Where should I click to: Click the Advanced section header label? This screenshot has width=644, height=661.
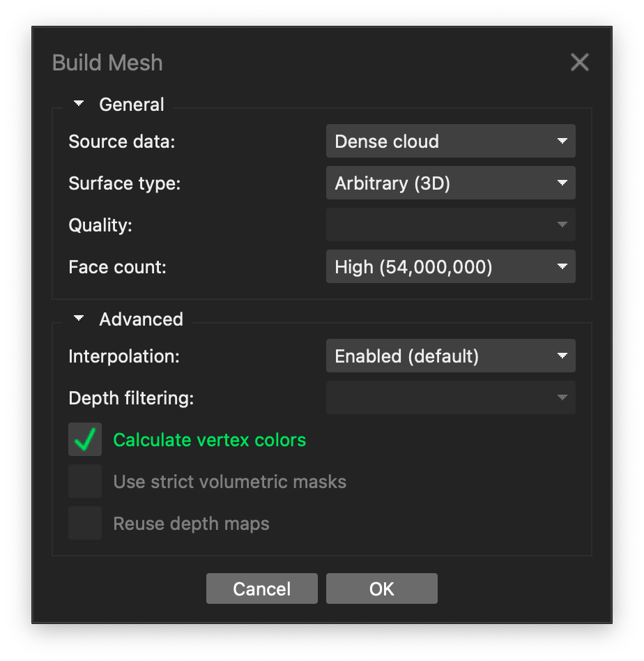click(141, 319)
